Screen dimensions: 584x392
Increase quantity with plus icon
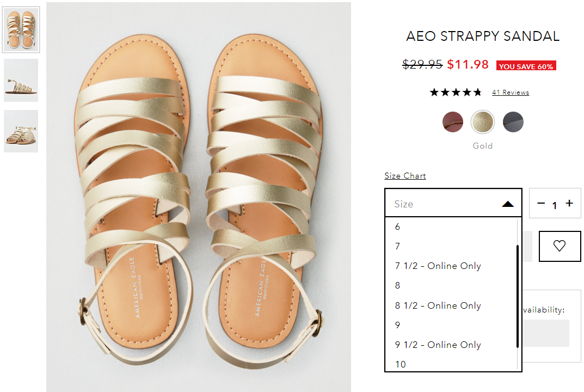[569, 204]
